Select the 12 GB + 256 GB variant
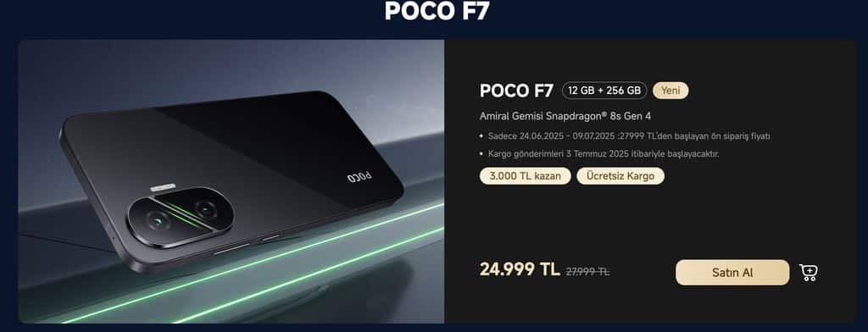Screen dimensions: 868x332 [604, 90]
